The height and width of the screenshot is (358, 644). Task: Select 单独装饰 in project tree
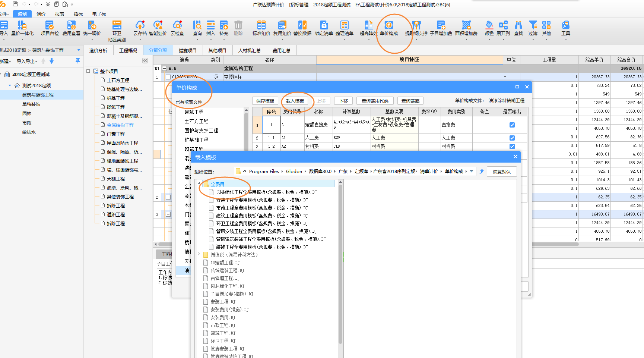point(31,104)
